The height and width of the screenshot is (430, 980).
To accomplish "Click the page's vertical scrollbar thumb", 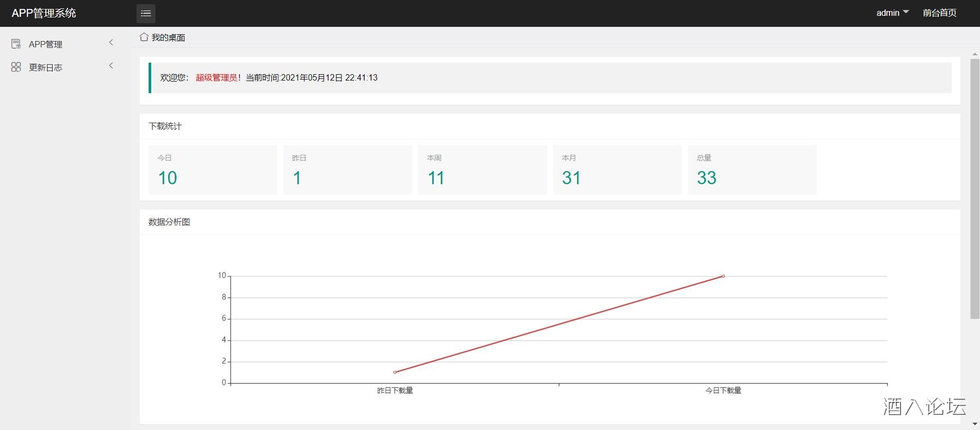I will coord(974,188).
